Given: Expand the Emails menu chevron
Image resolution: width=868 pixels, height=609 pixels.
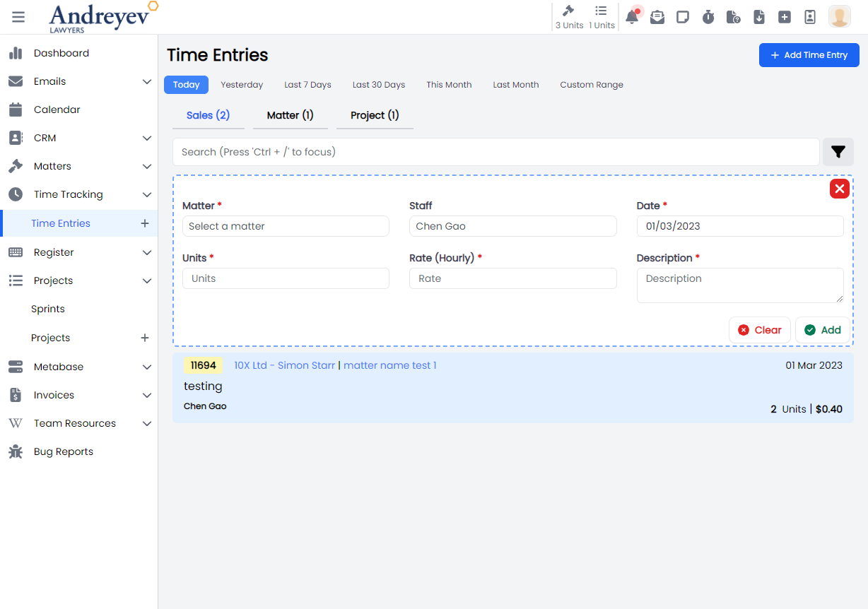Looking at the screenshot, I should coord(147,81).
